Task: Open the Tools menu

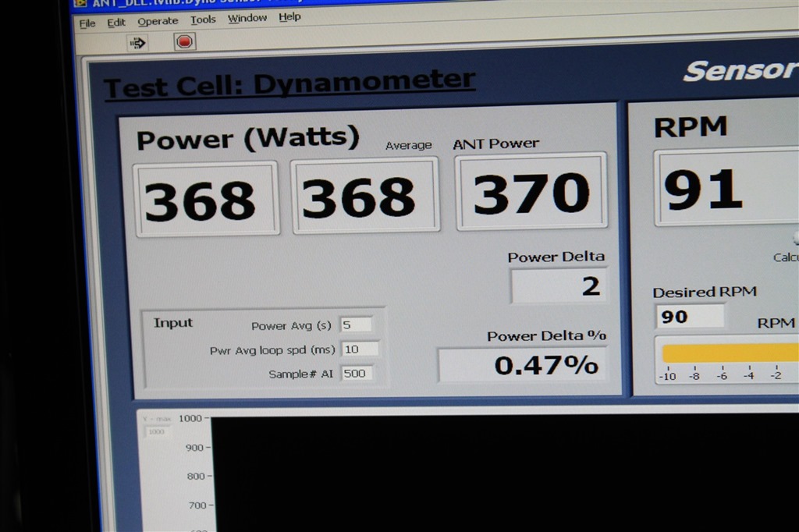Action: 203,20
